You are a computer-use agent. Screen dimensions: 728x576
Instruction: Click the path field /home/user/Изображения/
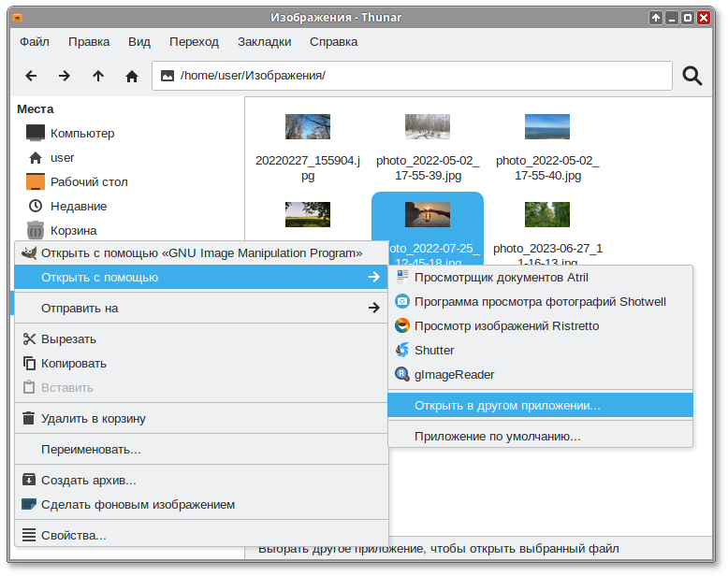412,76
